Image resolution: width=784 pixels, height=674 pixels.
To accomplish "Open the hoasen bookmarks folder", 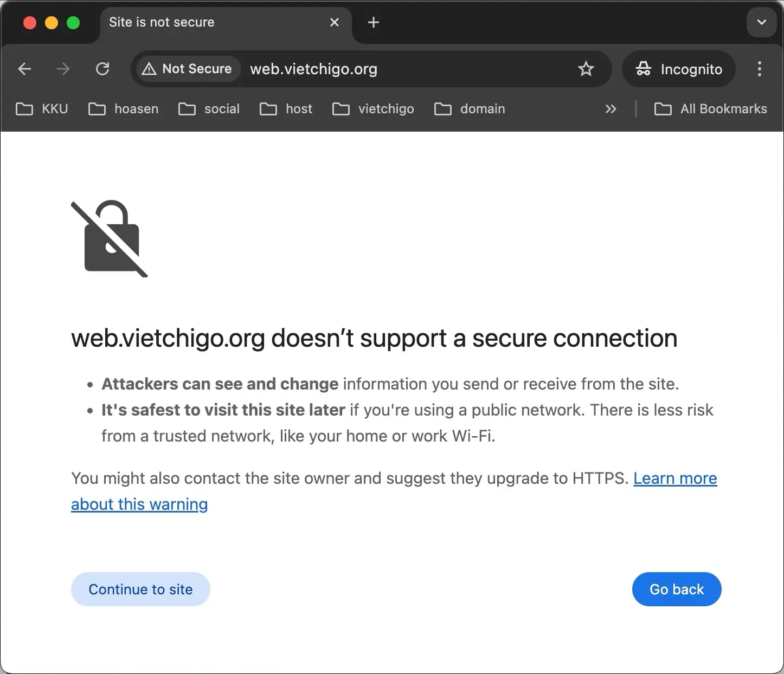I will click(x=124, y=109).
